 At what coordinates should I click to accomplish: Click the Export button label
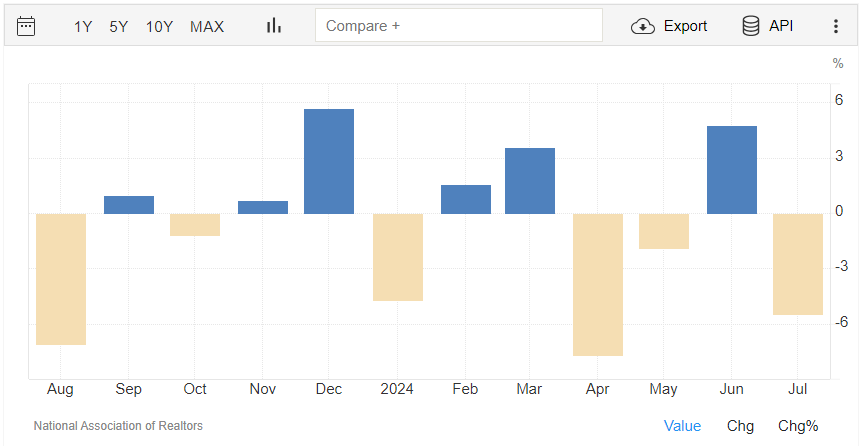click(685, 26)
